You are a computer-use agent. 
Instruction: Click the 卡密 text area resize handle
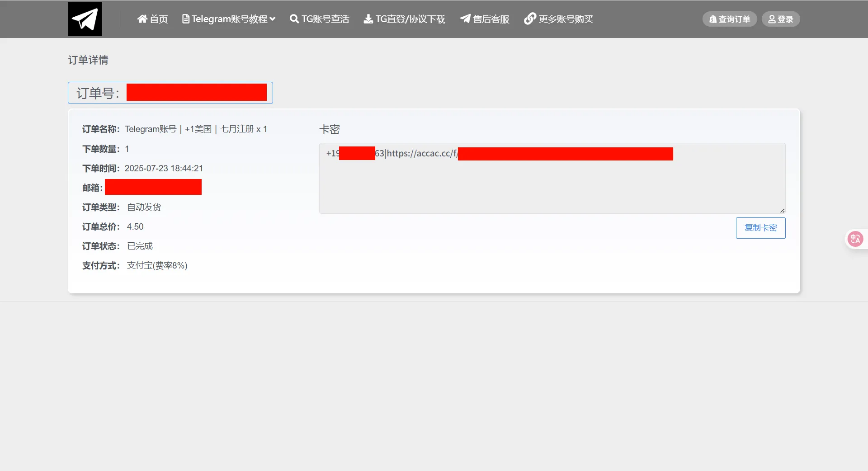click(782, 210)
